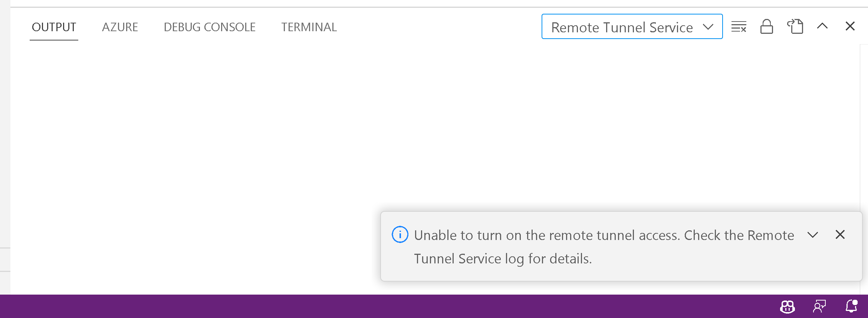Expand the notification actions chevron
The image size is (868, 318).
(x=813, y=234)
